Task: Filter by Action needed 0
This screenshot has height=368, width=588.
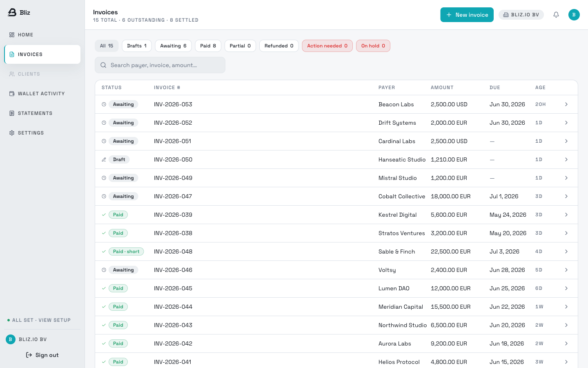Action: (327, 46)
